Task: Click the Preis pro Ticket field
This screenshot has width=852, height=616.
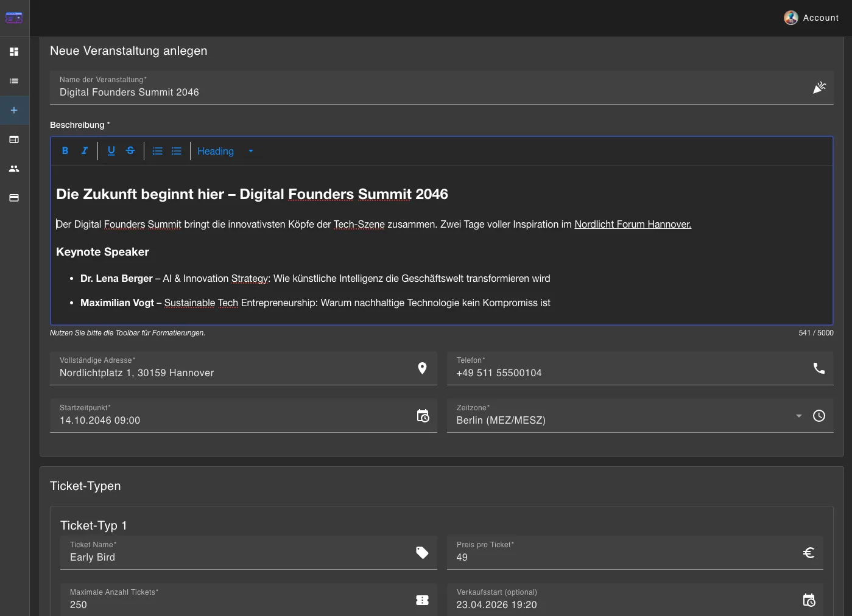Action: 621,557
